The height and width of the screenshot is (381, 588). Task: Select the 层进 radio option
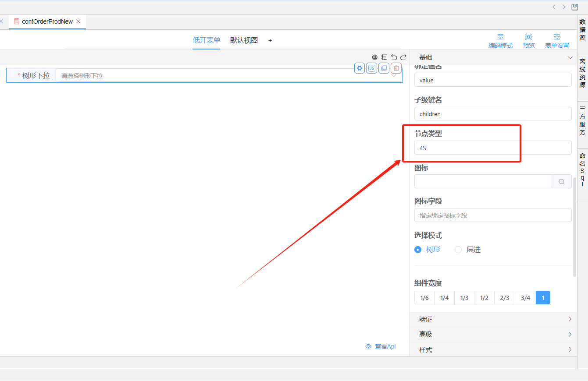(x=458, y=250)
